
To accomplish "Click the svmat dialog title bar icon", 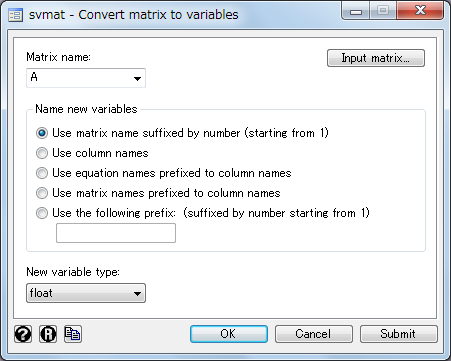I will click(15, 15).
